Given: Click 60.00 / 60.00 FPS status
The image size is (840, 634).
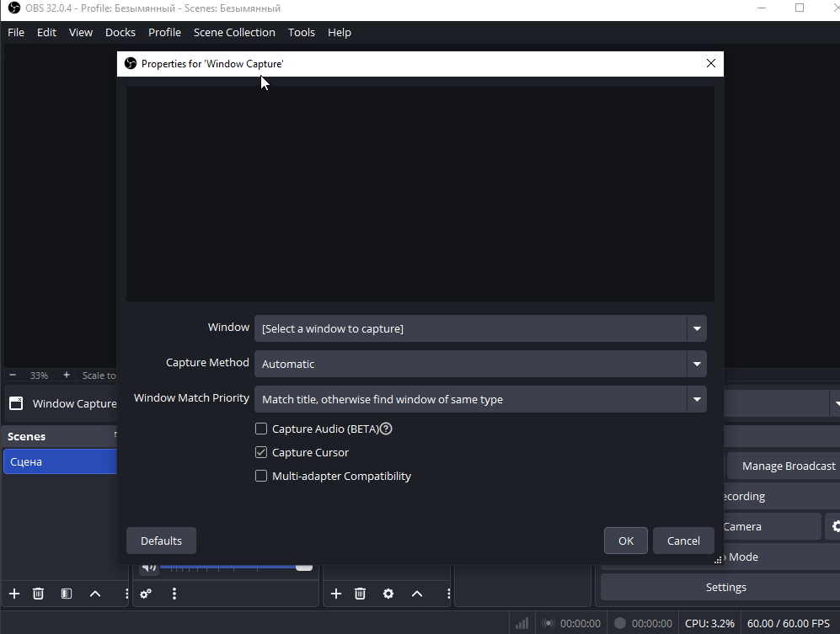Looking at the screenshot, I should coord(788,623).
